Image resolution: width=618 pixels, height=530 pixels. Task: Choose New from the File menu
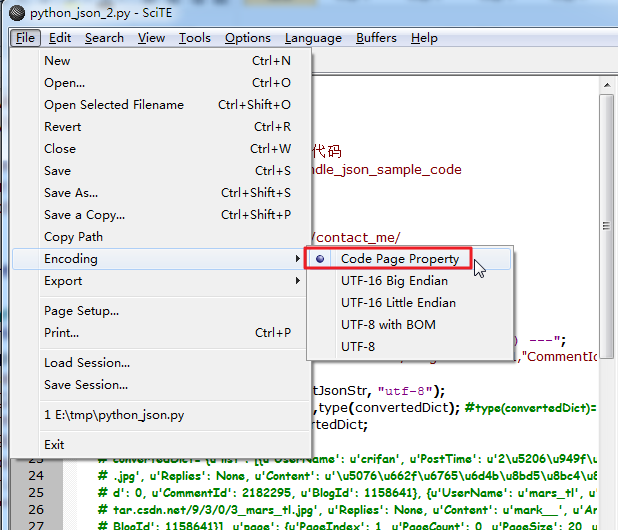click(160, 61)
